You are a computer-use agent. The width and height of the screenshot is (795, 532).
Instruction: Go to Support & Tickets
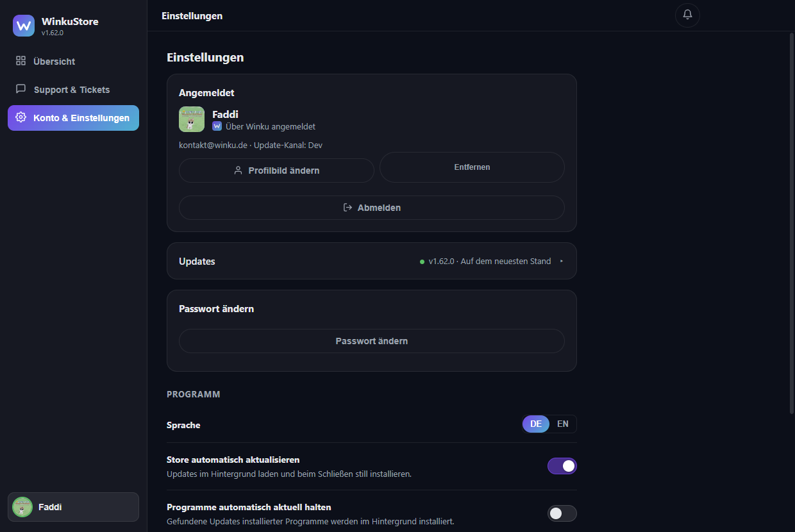(x=73, y=90)
